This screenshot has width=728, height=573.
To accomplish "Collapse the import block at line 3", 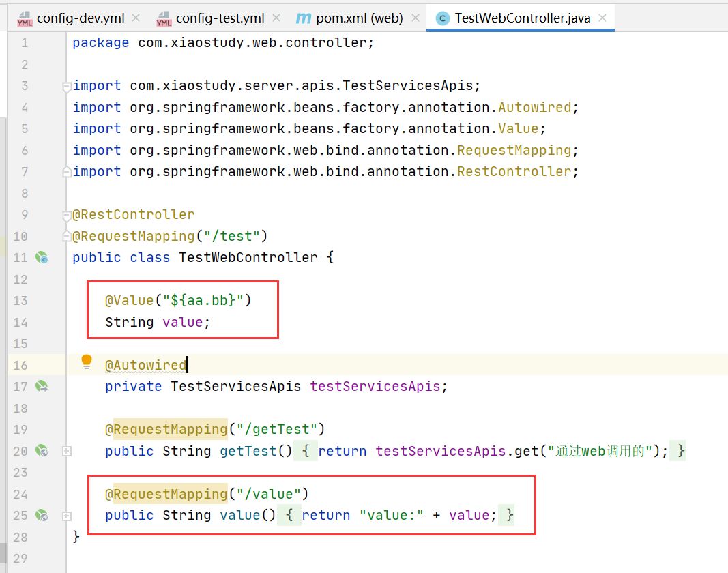I will pos(66,86).
